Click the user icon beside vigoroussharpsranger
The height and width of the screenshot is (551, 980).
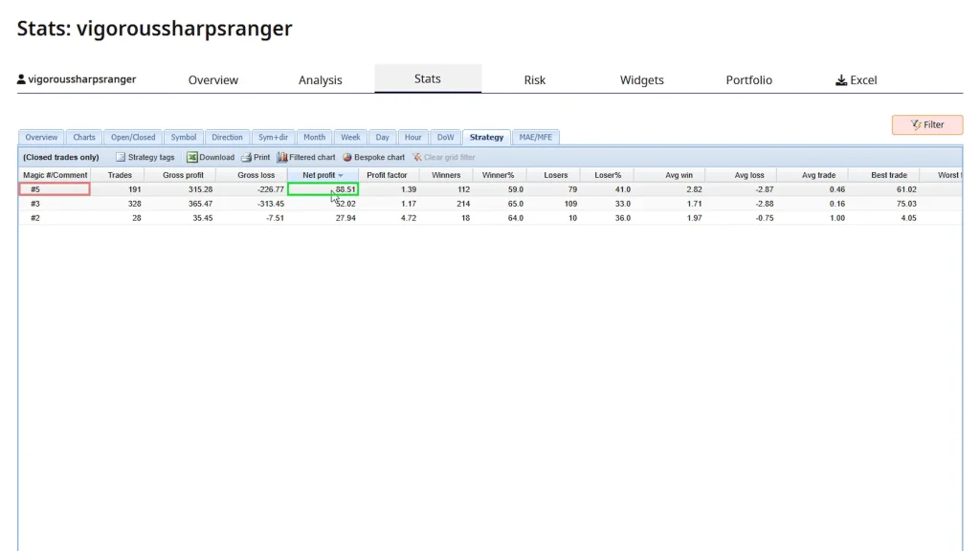(x=22, y=79)
